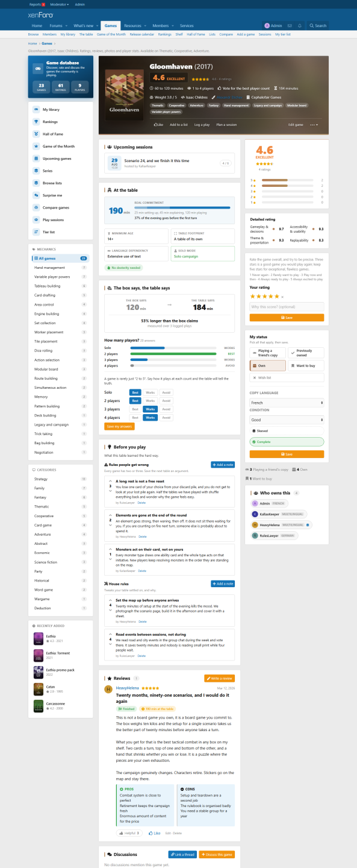
Task: Click the Series sidebar icon
Action: point(37,171)
